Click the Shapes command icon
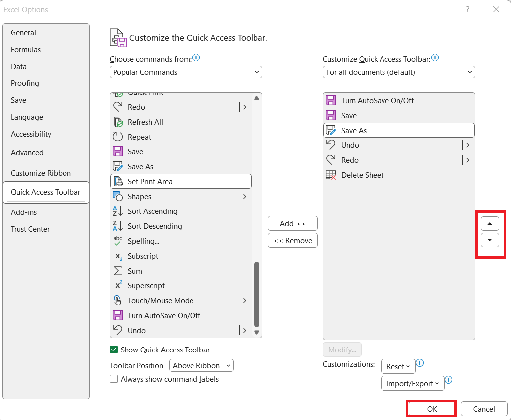This screenshot has height=420, width=511. click(x=117, y=196)
